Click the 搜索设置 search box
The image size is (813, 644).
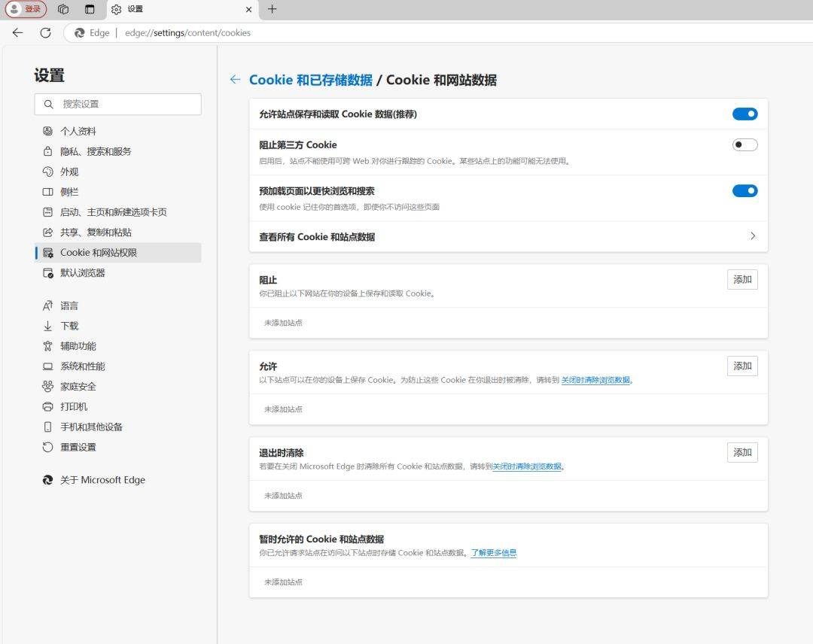(x=117, y=104)
